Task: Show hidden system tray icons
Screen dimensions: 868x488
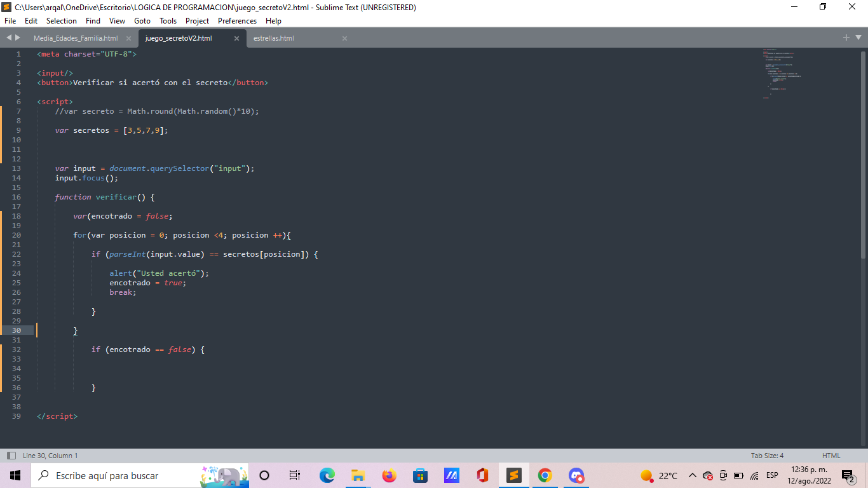Action: tap(693, 475)
